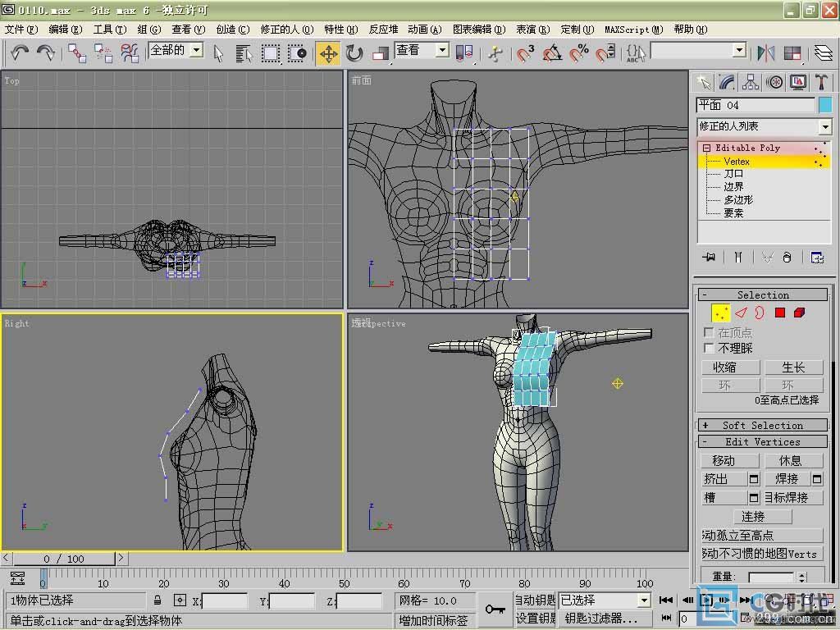Activate the Select and Rotate tool
This screenshot has width=840, height=630.
[354, 53]
